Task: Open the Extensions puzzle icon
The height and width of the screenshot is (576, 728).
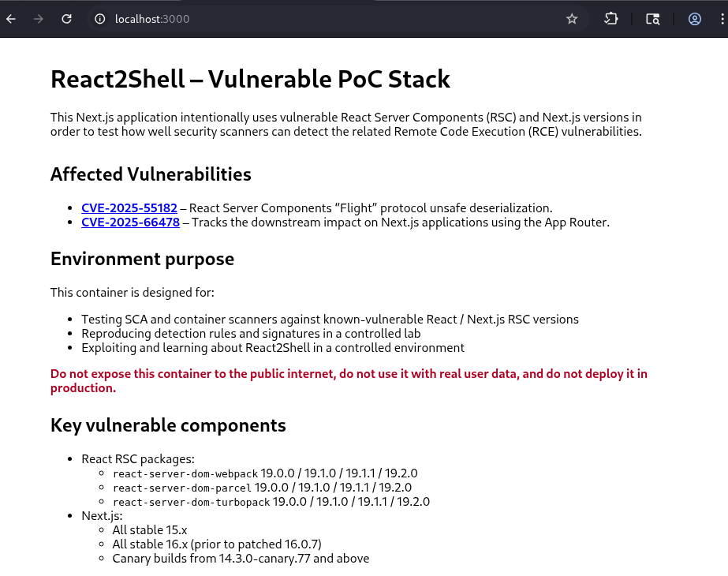Action: click(611, 19)
